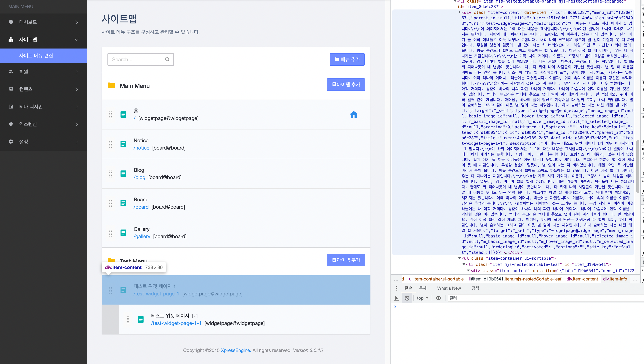The width and height of the screenshot is (644, 364).
Task: Switch to DevTools 검색 tab
Action: [475, 288]
